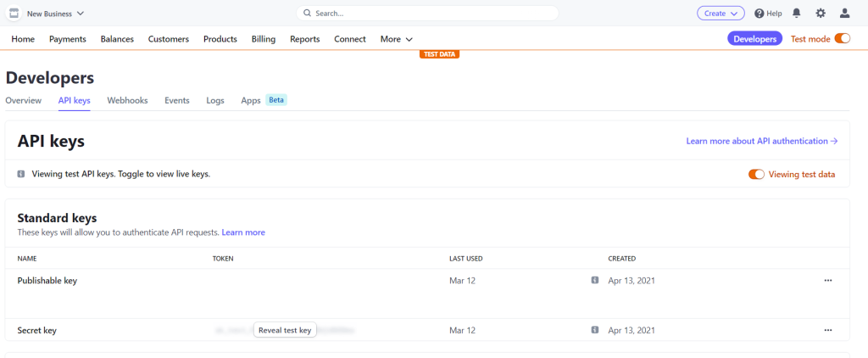This screenshot has width=868, height=358.
Task: Open the Create dropdown button
Action: (x=721, y=14)
